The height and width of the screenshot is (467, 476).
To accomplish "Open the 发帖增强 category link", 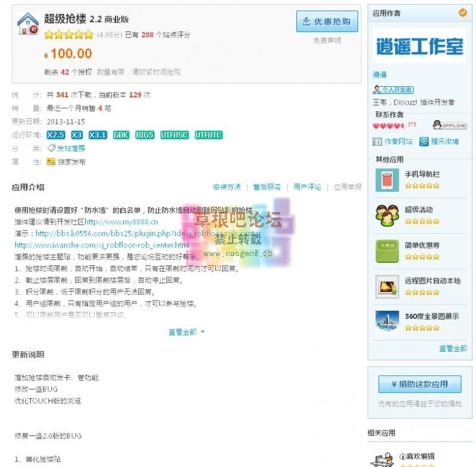I will click(x=71, y=148).
